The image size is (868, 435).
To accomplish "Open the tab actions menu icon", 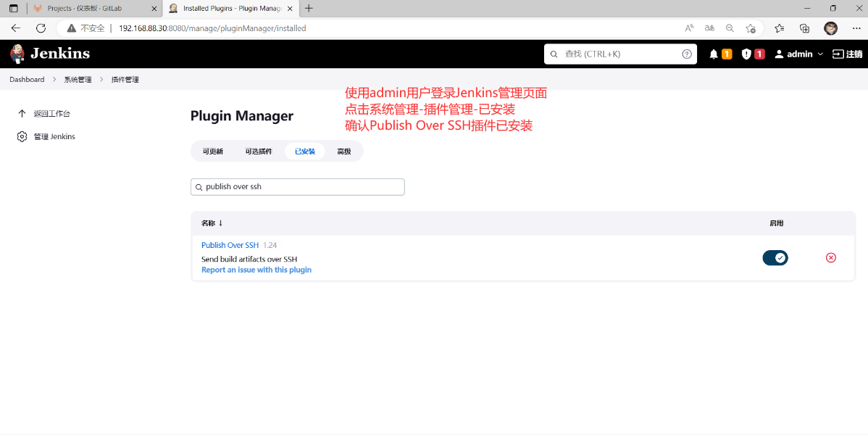I will pyautogui.click(x=14, y=8).
